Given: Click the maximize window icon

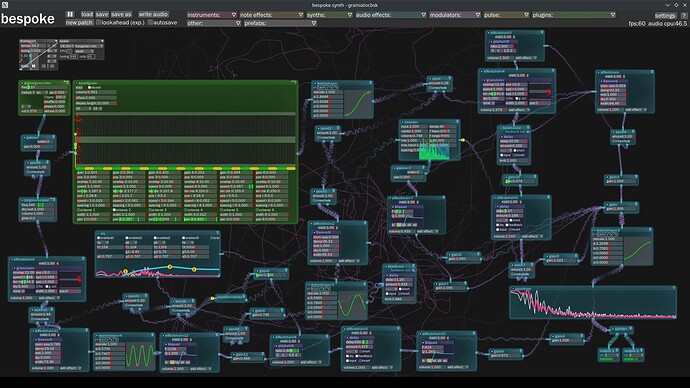Looking at the screenshot, I should (x=676, y=5).
